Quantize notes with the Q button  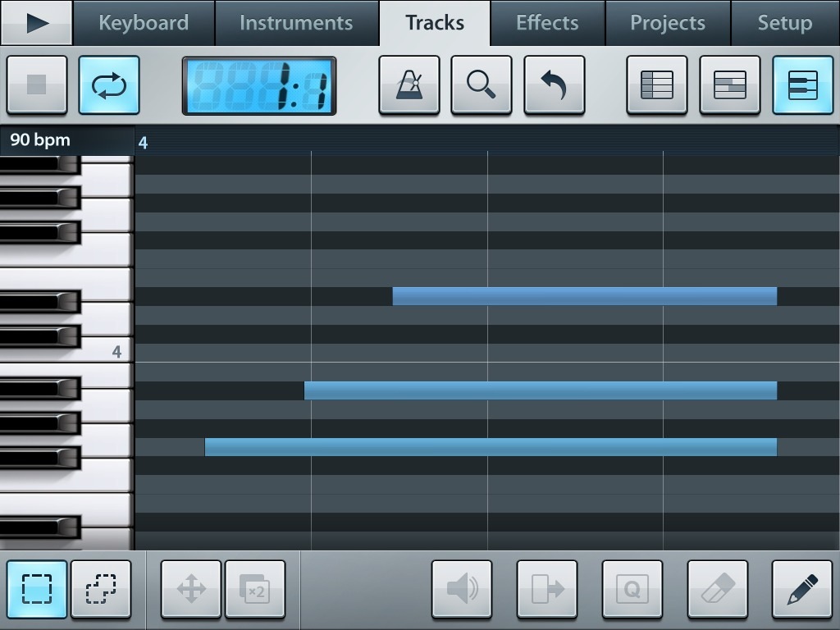pyautogui.click(x=632, y=589)
